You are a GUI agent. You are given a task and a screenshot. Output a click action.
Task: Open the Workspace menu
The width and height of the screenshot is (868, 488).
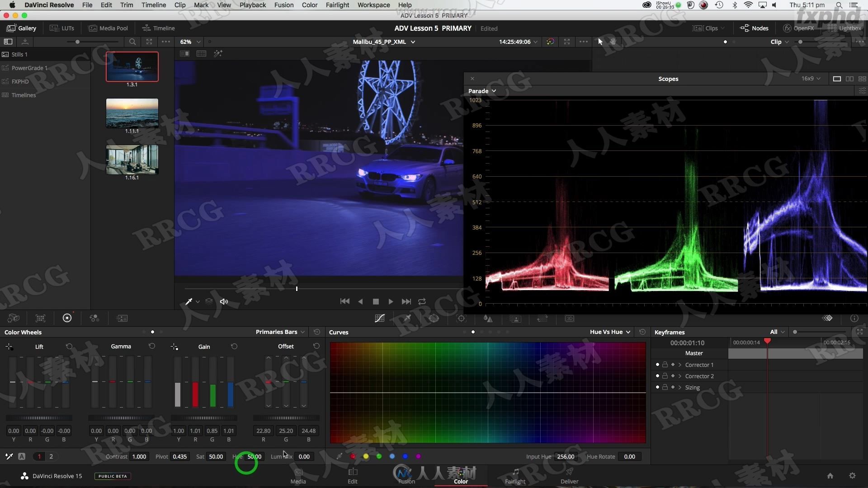(373, 5)
